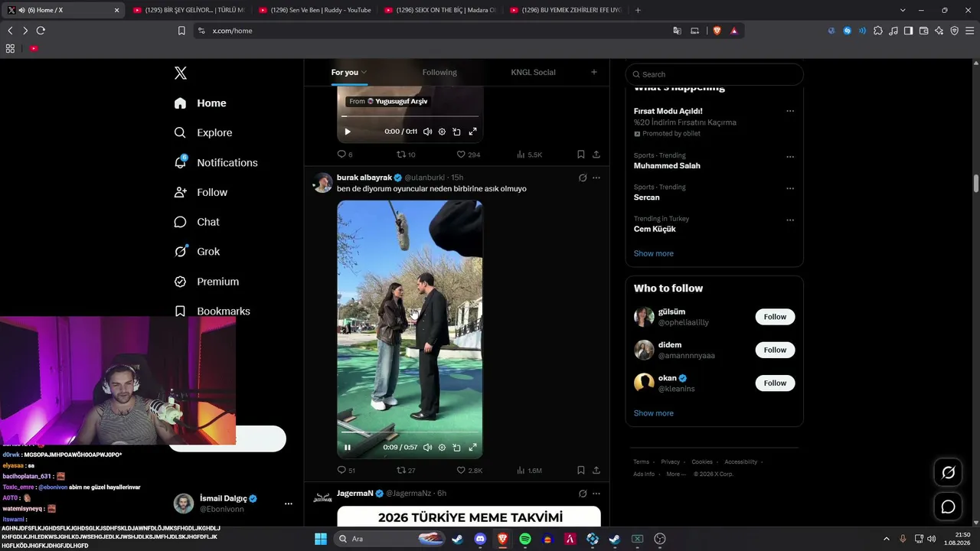Viewport: 980px width, 551px height.
Task: Open Grok actions on burak albayrak's post
Action: [x=583, y=178]
